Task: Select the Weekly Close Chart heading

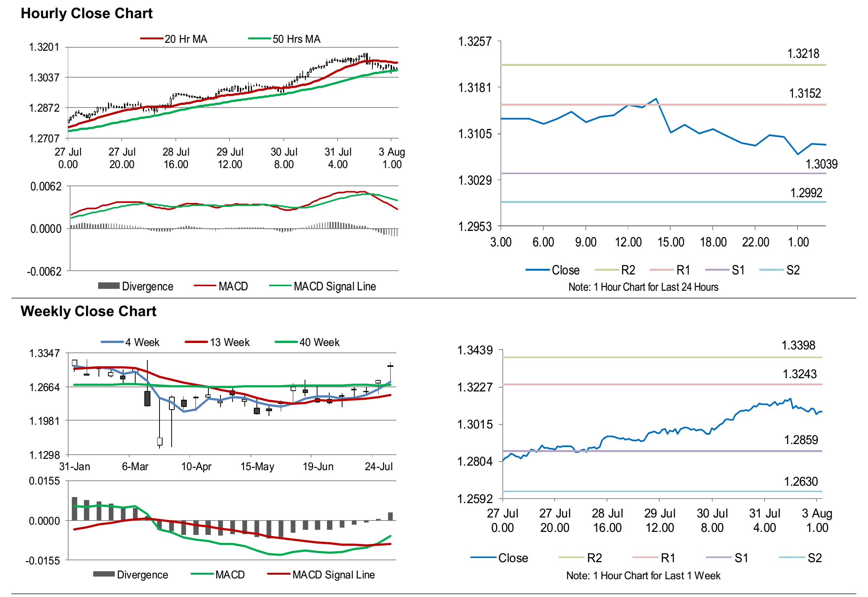Action: pyautogui.click(x=88, y=311)
